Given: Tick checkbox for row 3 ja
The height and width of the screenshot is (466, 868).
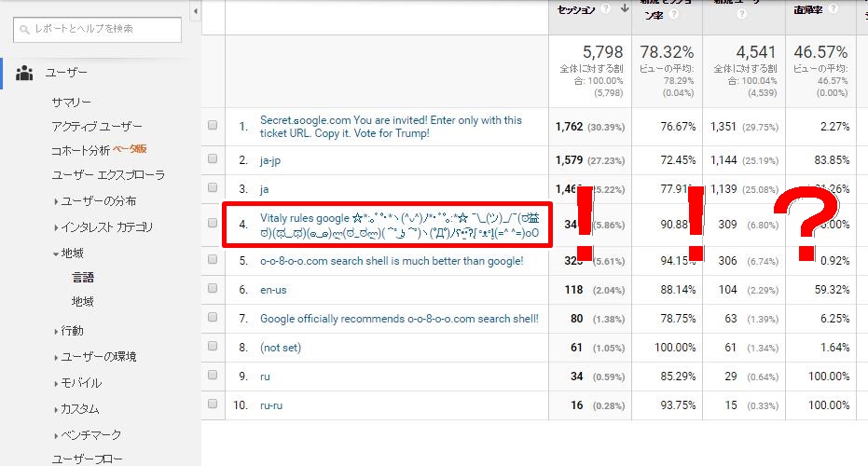Looking at the screenshot, I should click(213, 187).
